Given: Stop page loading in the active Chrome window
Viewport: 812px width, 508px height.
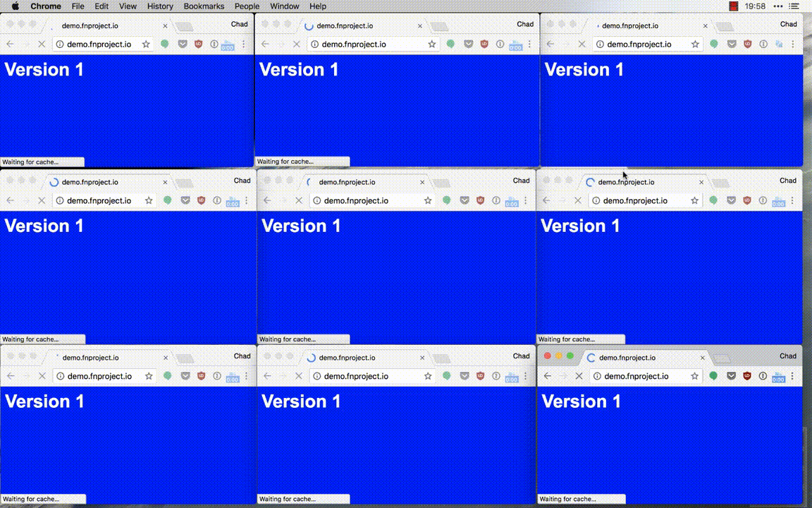Looking at the screenshot, I should (x=579, y=376).
